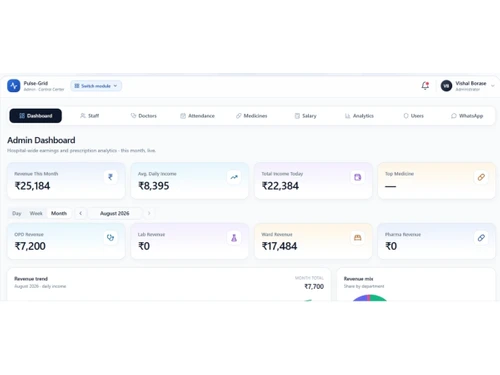
Task: Open the notifications bell
Action: pyautogui.click(x=425, y=86)
